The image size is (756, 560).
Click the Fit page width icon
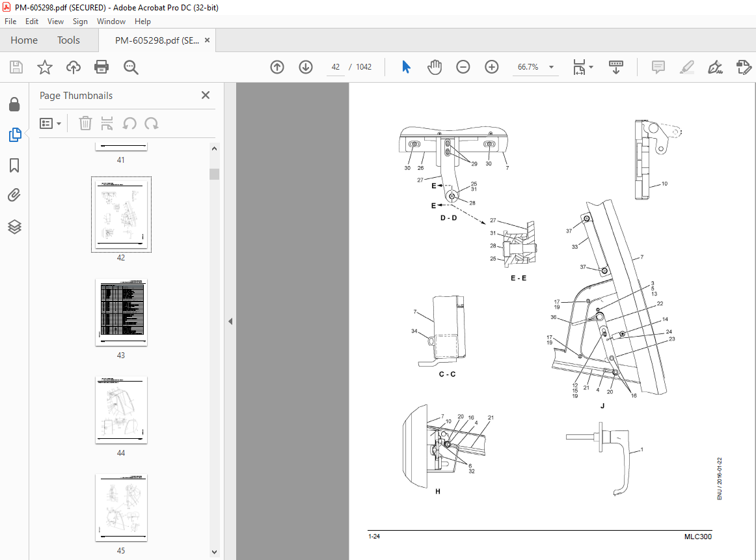pos(579,67)
